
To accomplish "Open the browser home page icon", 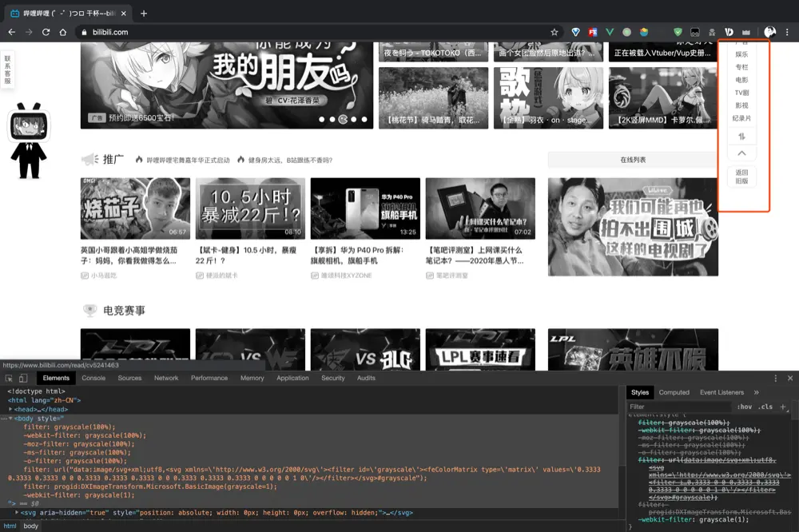I will point(62,32).
